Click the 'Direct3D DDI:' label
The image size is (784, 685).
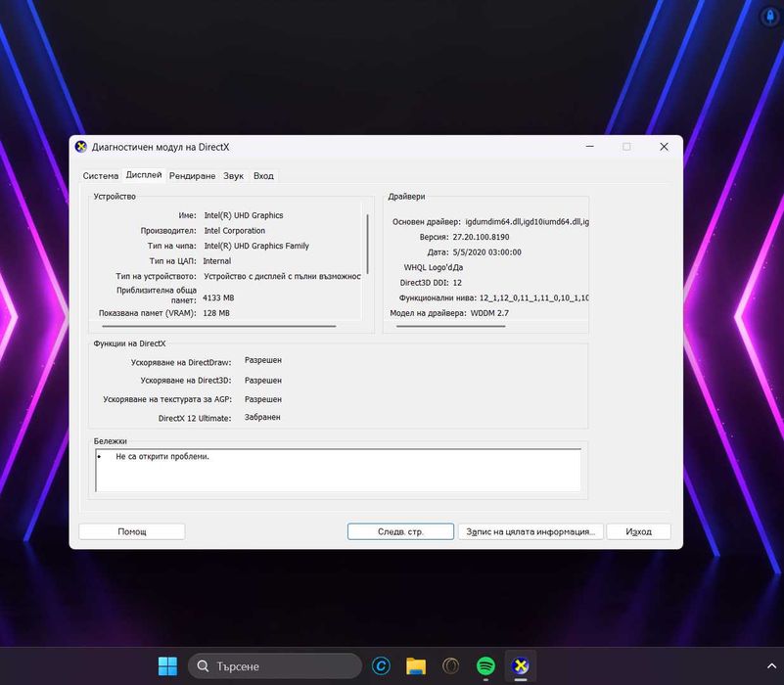[x=424, y=283]
